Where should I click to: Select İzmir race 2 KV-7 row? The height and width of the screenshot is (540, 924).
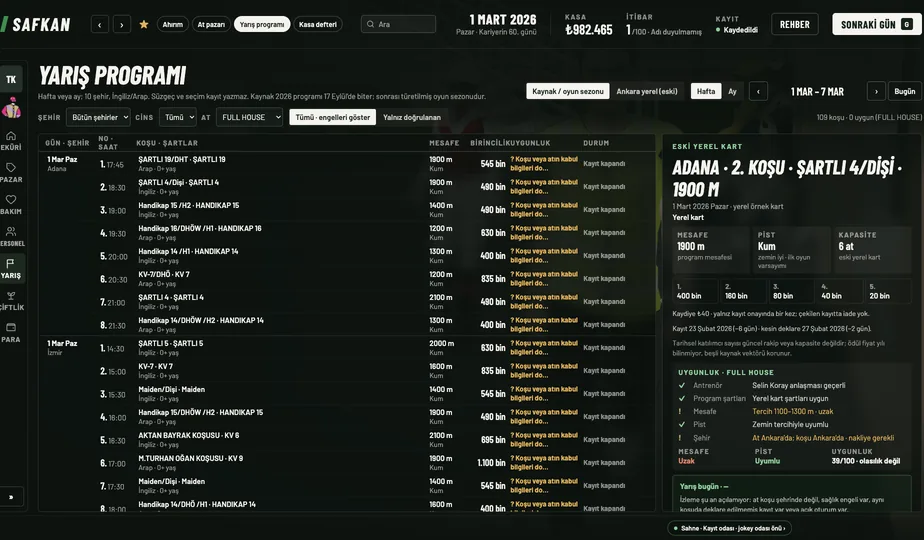347,371
